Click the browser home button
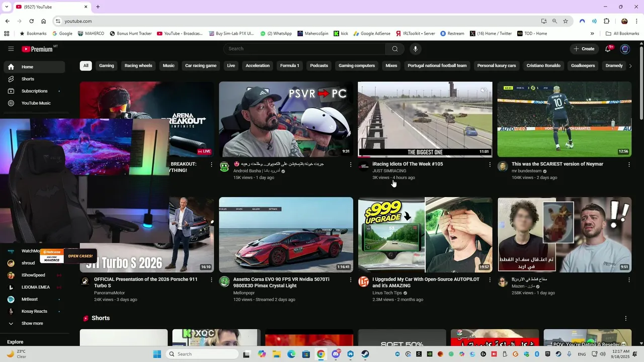This screenshot has width=644, height=362. (44, 21)
